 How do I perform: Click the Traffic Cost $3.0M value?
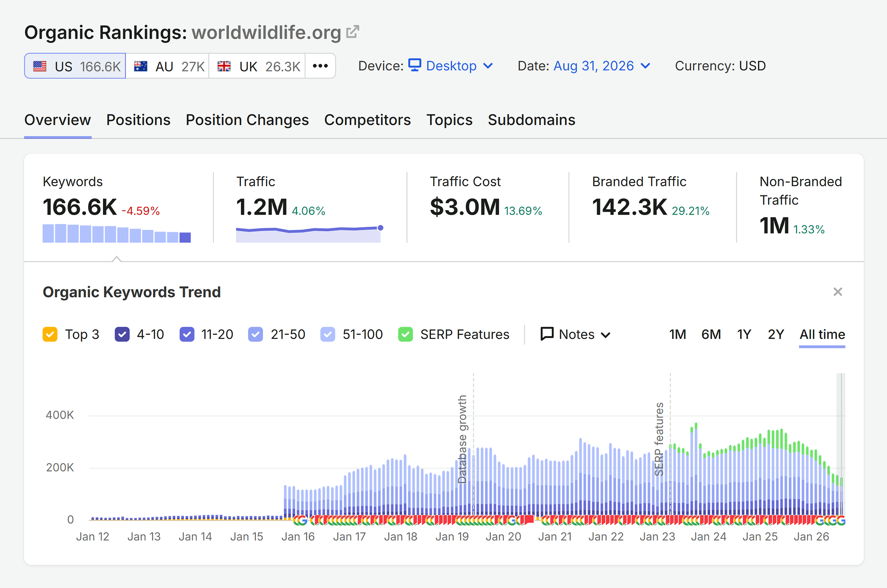tap(465, 207)
